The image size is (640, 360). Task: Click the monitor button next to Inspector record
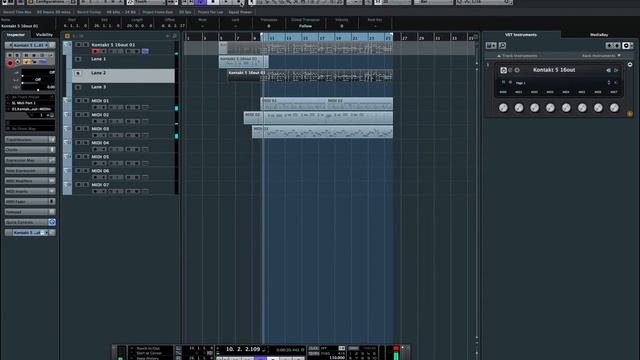pos(18,62)
